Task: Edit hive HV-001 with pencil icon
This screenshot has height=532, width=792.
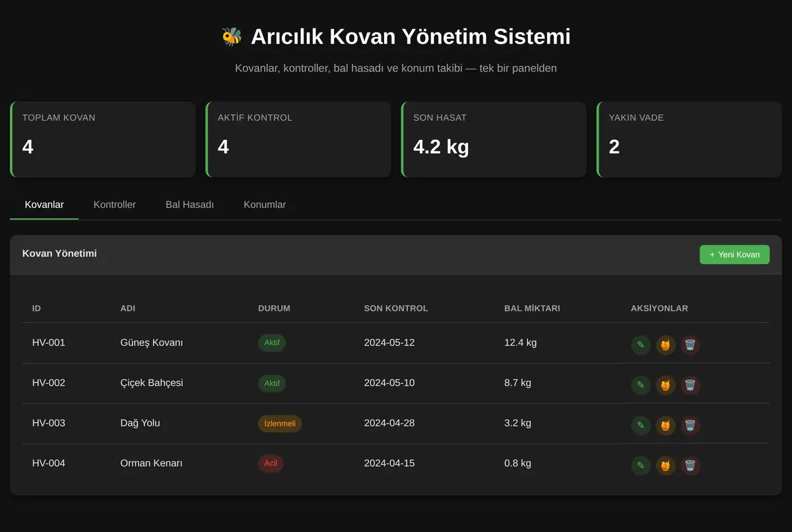Action: [641, 345]
